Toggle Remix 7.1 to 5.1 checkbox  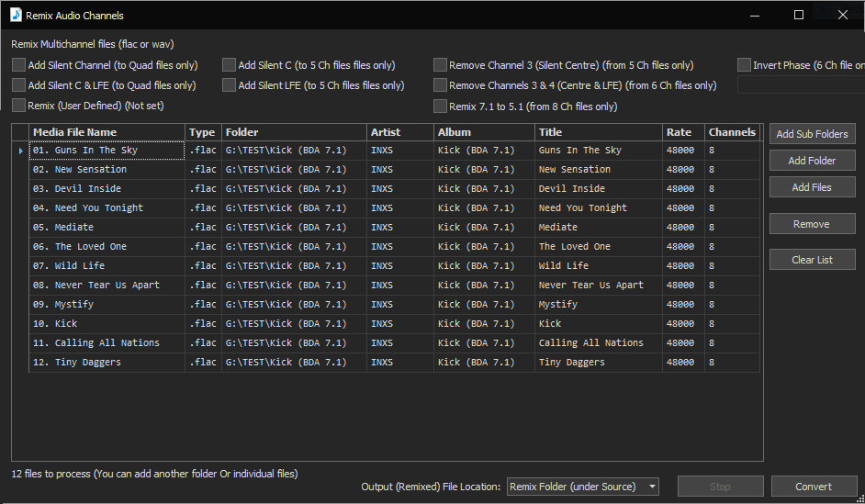click(441, 106)
